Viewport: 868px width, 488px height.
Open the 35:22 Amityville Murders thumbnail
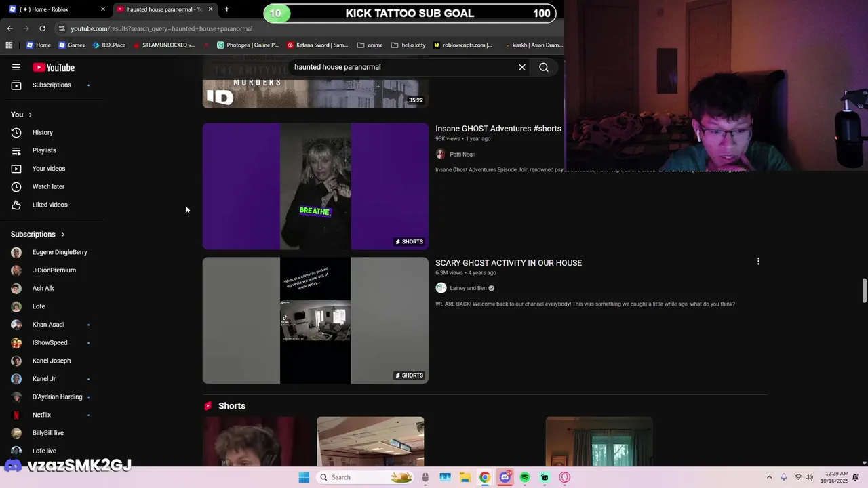pyautogui.click(x=315, y=94)
